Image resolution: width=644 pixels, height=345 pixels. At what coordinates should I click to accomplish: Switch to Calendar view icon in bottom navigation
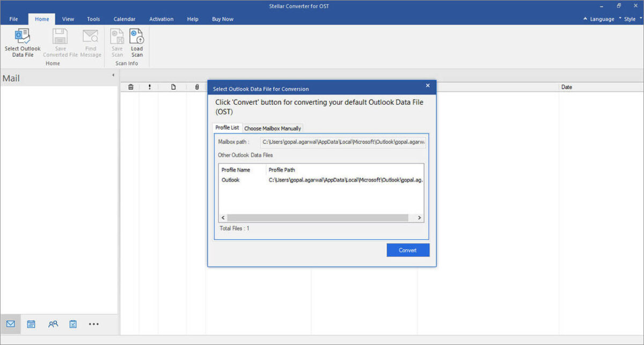tap(31, 324)
